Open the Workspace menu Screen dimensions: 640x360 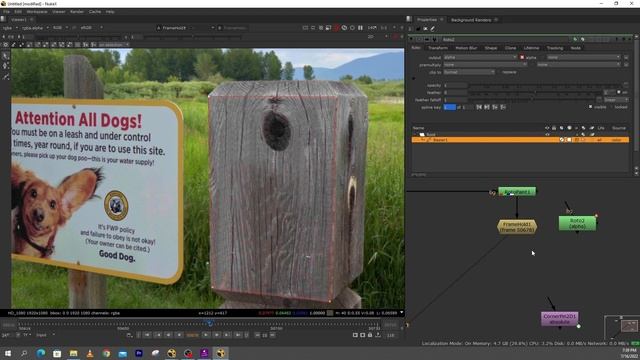click(x=37, y=12)
